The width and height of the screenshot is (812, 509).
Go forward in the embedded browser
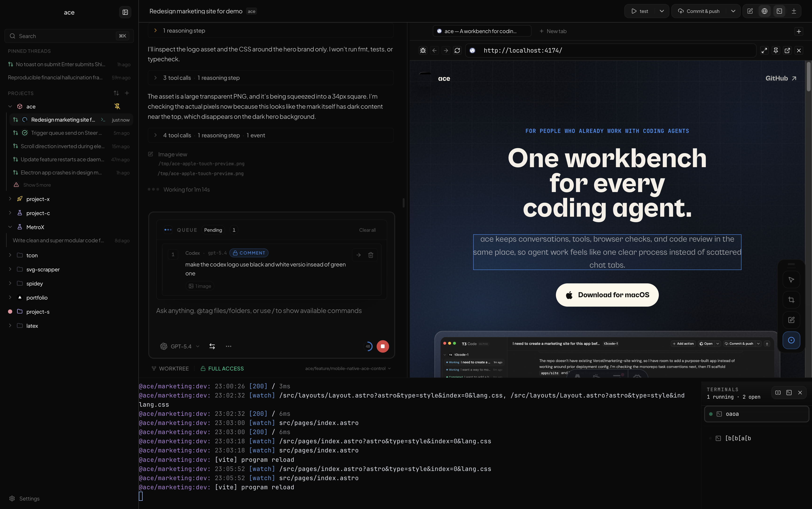[x=446, y=50]
